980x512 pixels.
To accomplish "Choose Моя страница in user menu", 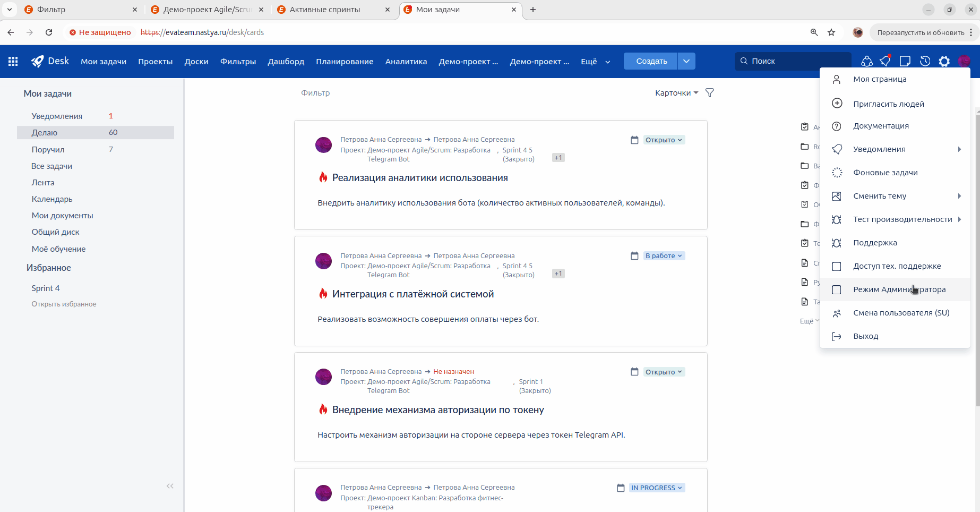I will pos(880,79).
